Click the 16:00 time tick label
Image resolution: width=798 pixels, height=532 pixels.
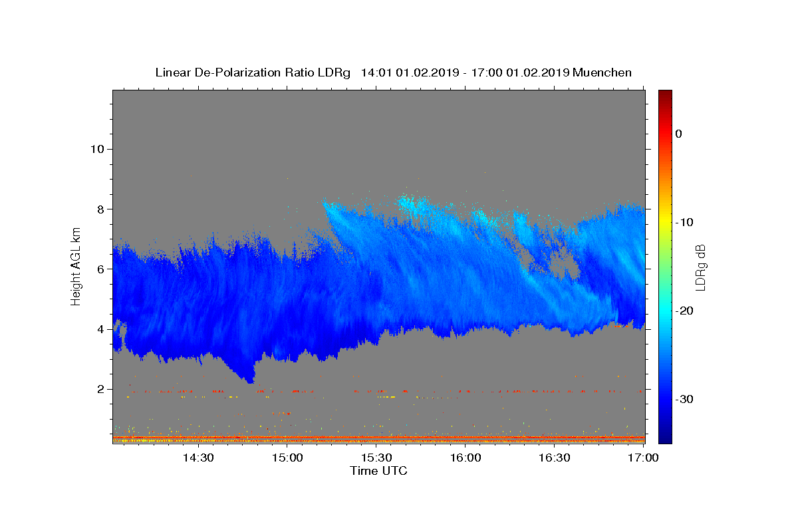465,458
